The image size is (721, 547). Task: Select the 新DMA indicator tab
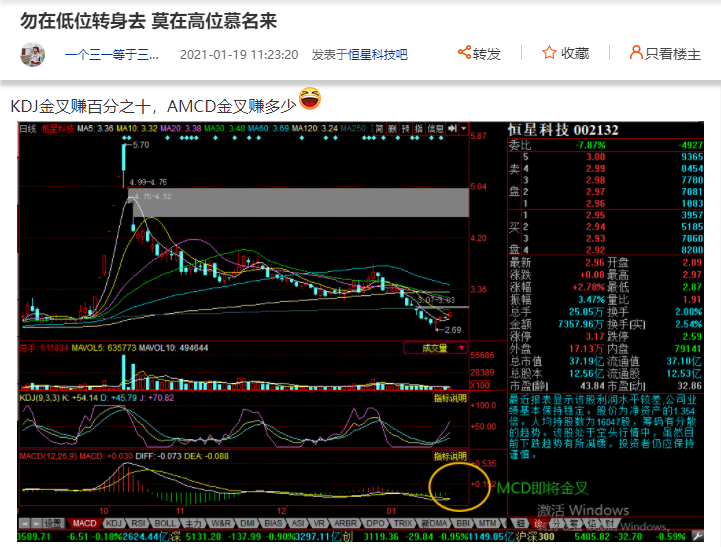(434, 523)
